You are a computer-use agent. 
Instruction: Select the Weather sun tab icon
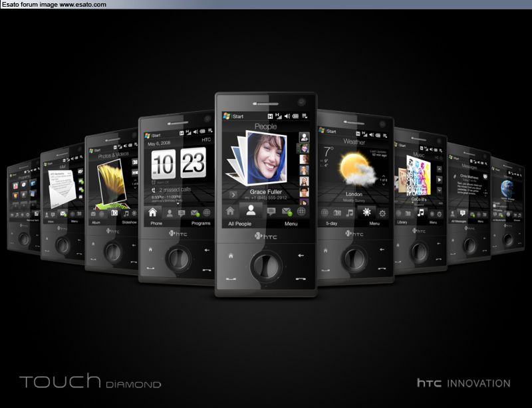click(x=366, y=212)
